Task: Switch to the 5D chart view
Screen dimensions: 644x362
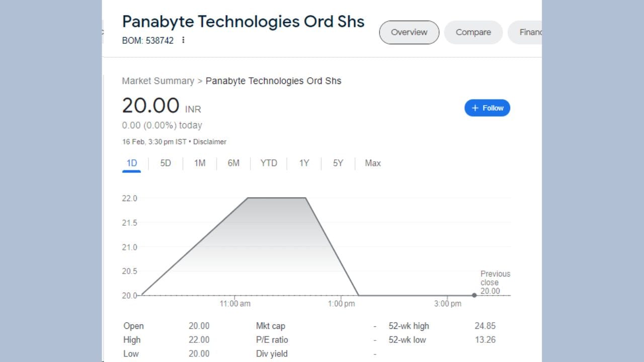Action: tap(165, 163)
